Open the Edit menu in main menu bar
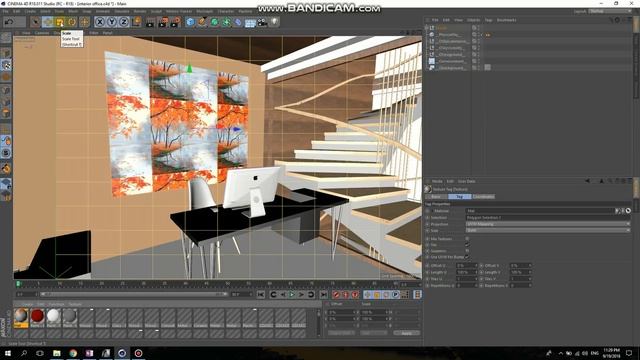The height and width of the screenshot is (360, 640). click(x=17, y=11)
